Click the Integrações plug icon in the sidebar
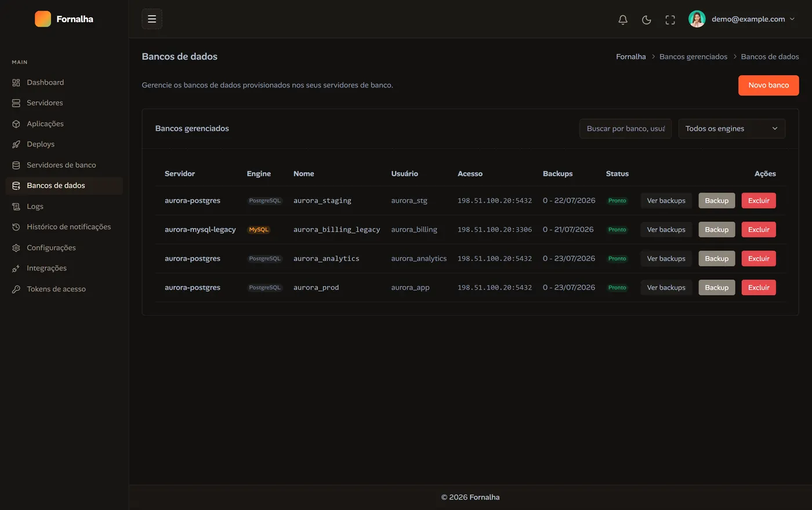812x510 pixels. click(16, 268)
